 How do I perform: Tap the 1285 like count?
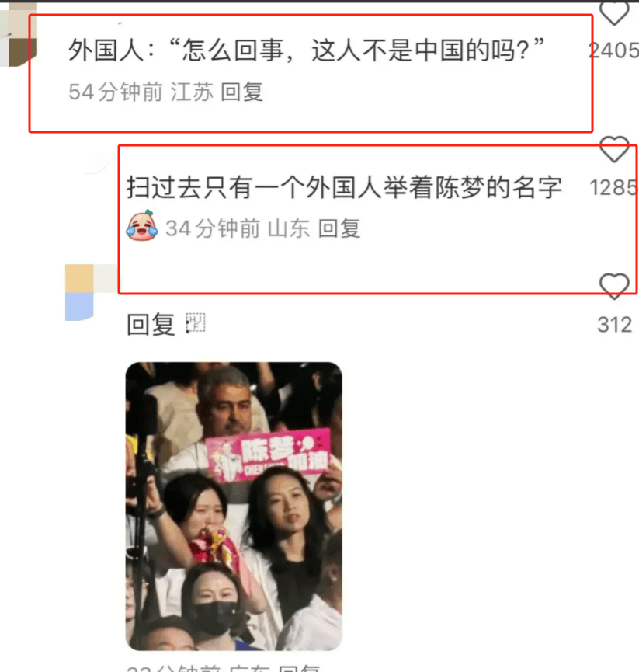click(x=614, y=188)
